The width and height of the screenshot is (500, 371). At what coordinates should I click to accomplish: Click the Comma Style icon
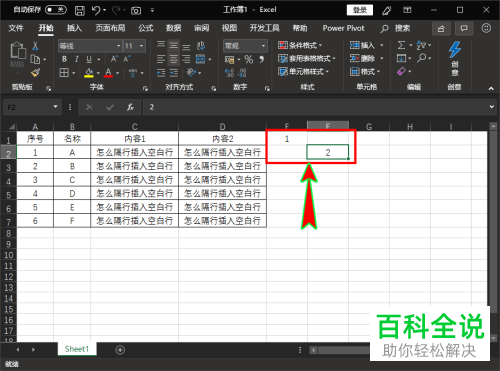coord(262,59)
